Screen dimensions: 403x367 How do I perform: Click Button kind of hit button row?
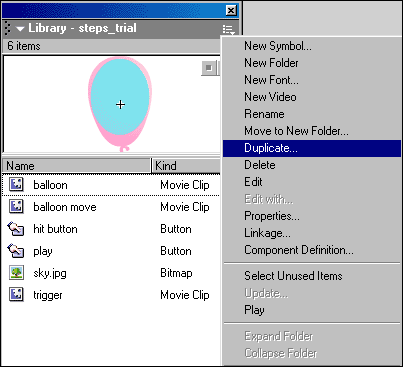pyautogui.click(x=176, y=229)
